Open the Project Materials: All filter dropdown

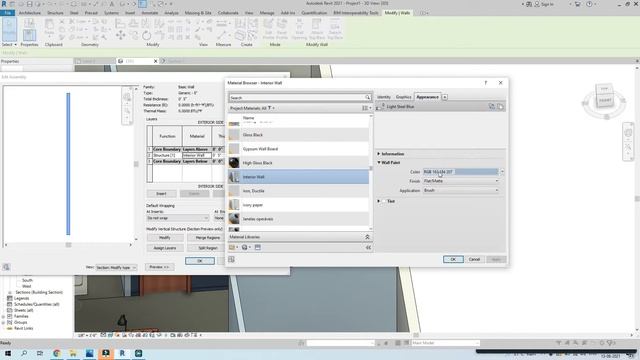click(252, 108)
